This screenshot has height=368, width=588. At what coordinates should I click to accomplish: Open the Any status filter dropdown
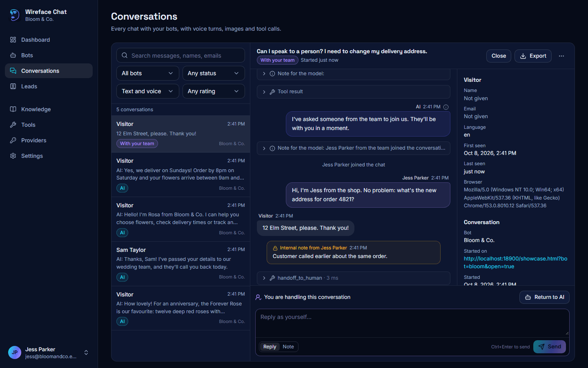[214, 73]
